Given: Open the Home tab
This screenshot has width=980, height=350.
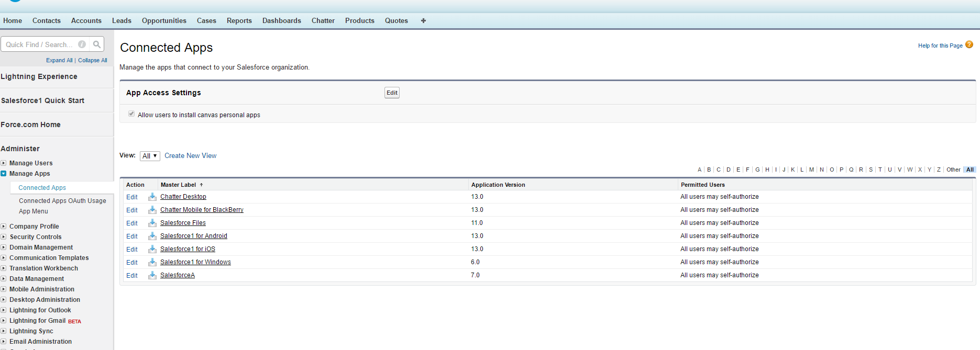Looking at the screenshot, I should click(x=13, y=21).
